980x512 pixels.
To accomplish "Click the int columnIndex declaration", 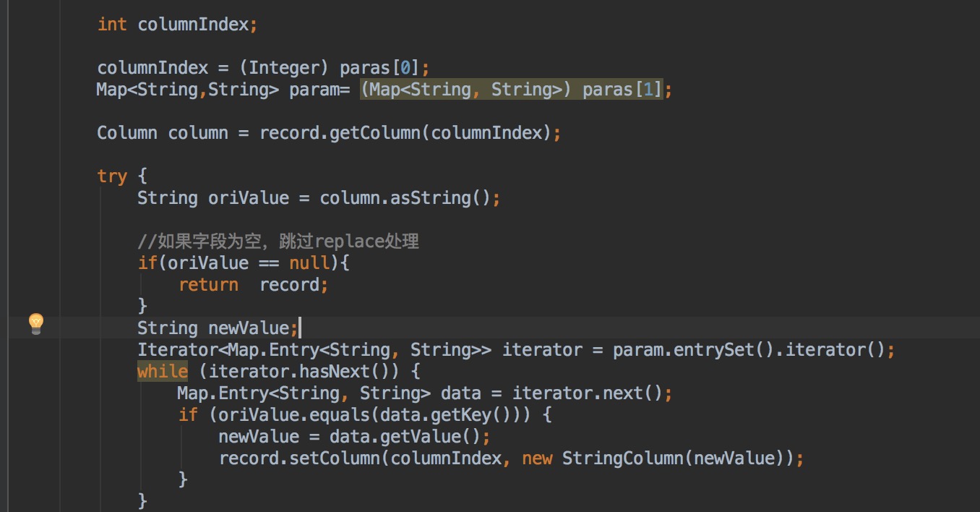I will (177, 25).
